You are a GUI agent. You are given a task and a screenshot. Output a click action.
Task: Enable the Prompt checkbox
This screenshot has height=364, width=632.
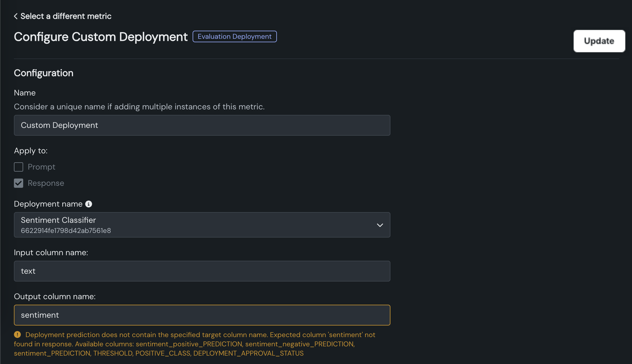pyautogui.click(x=19, y=167)
